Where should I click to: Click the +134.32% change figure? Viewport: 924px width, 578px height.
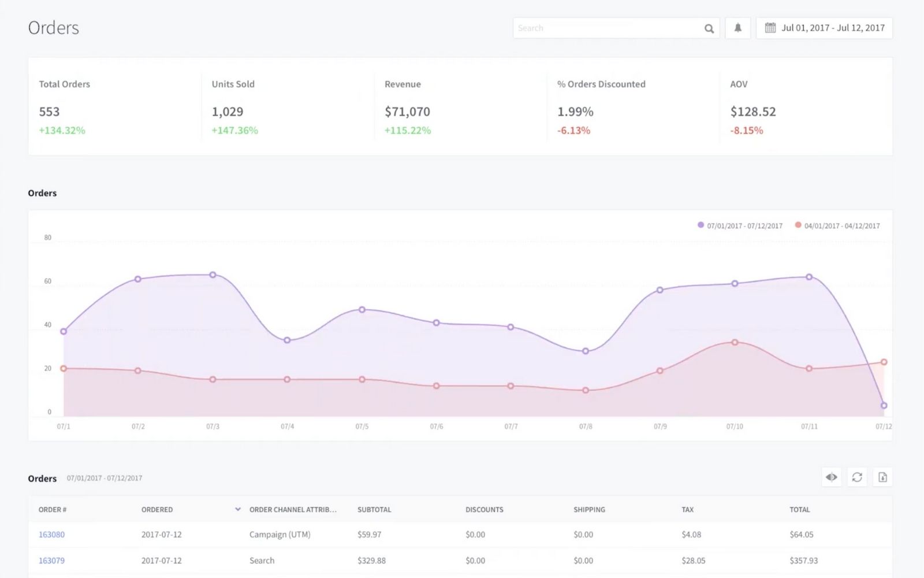(x=62, y=131)
